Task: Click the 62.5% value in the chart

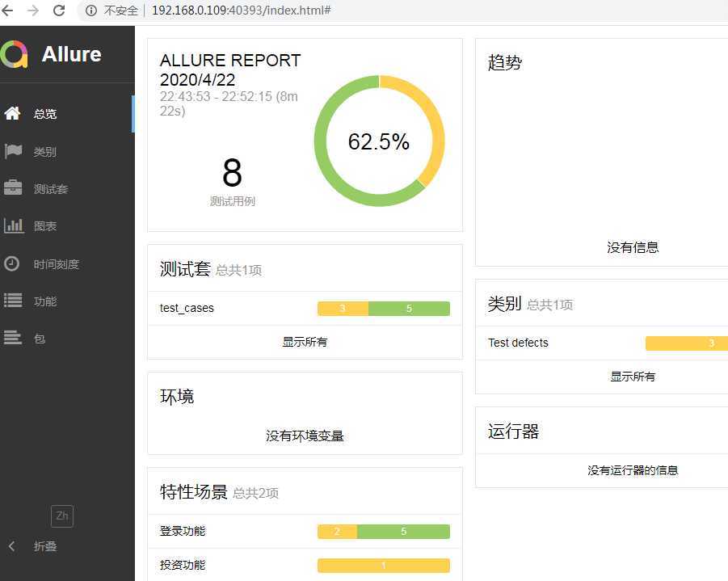Action: pyautogui.click(x=379, y=141)
